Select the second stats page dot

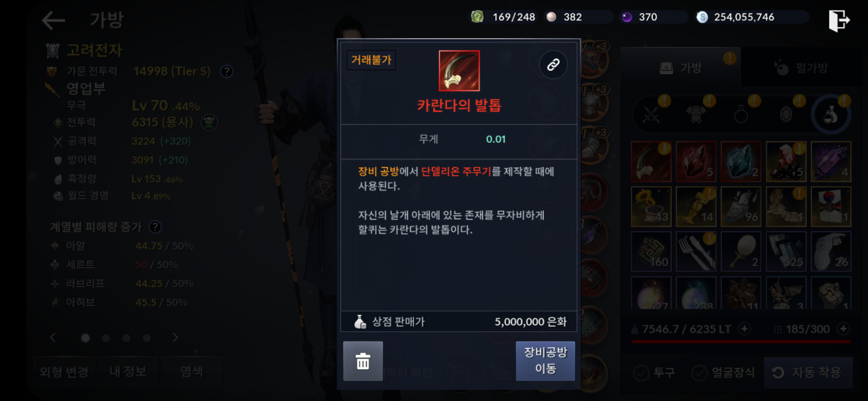(x=106, y=338)
